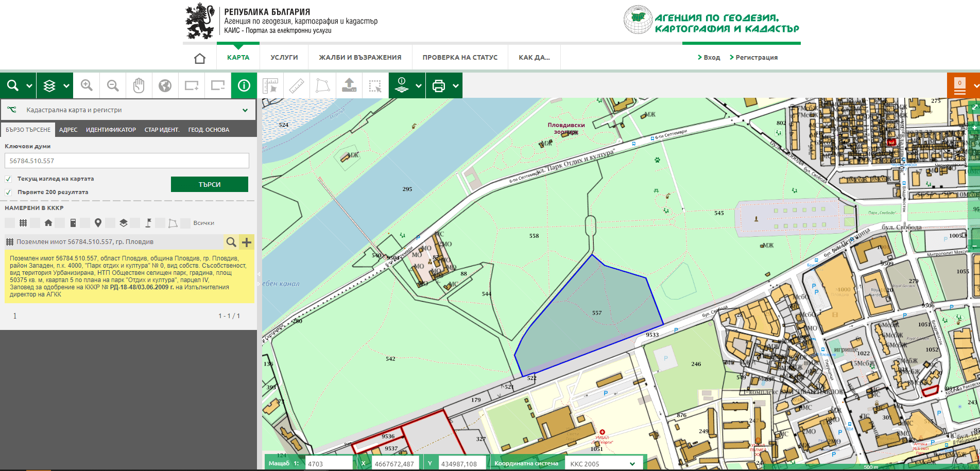Expand the print tool dropdown arrow
980x471 pixels.
click(x=456, y=86)
